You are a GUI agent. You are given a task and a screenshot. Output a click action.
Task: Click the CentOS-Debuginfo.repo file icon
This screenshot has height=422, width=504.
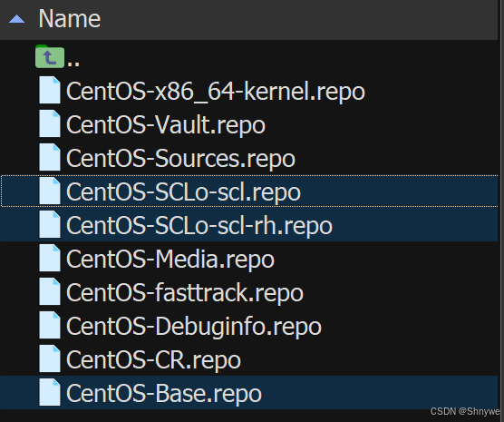tap(50, 325)
